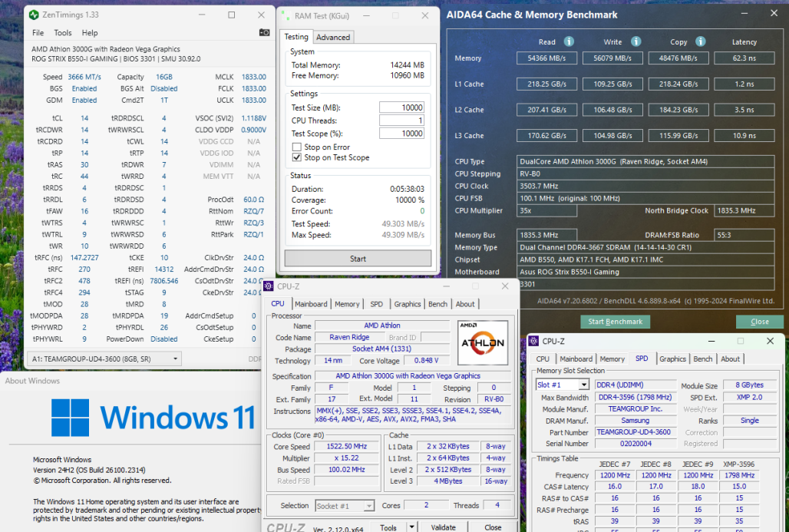Image resolution: width=789 pixels, height=532 pixels.
Task: Click the RAM Test Start button
Action: 358,258
